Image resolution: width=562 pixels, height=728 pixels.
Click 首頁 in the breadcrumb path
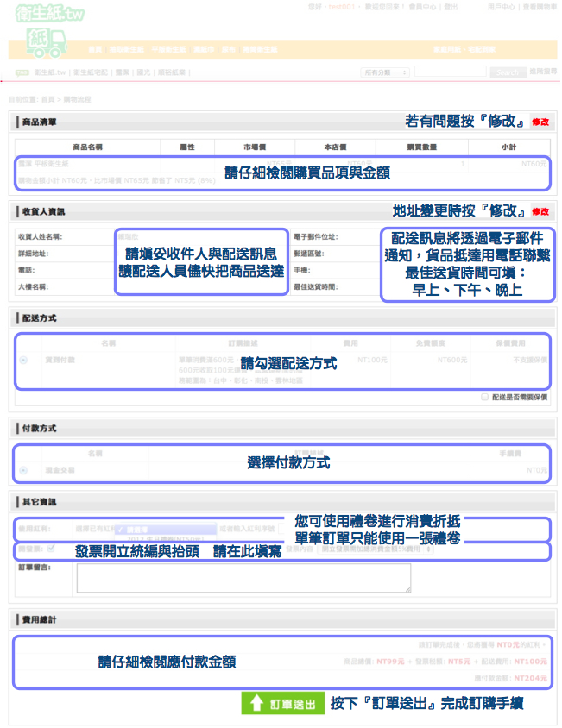[x=47, y=99]
